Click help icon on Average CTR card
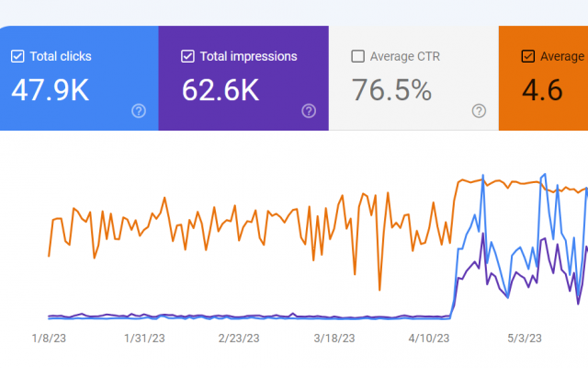The height and width of the screenshot is (368, 588). click(479, 110)
